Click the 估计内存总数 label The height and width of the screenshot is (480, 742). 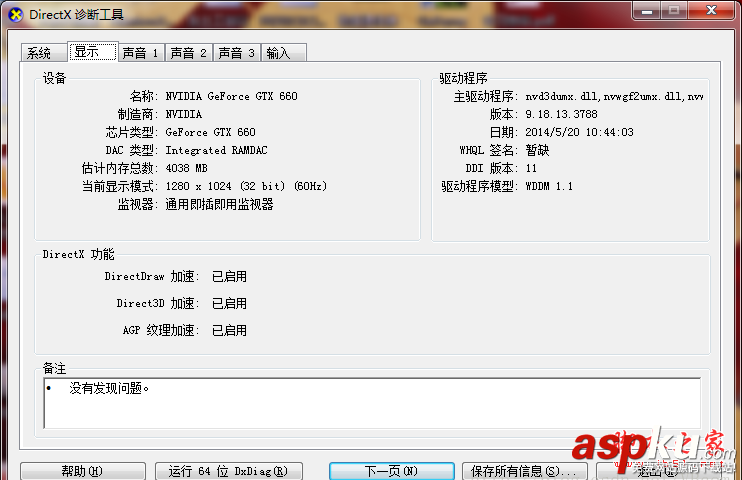[119, 168]
